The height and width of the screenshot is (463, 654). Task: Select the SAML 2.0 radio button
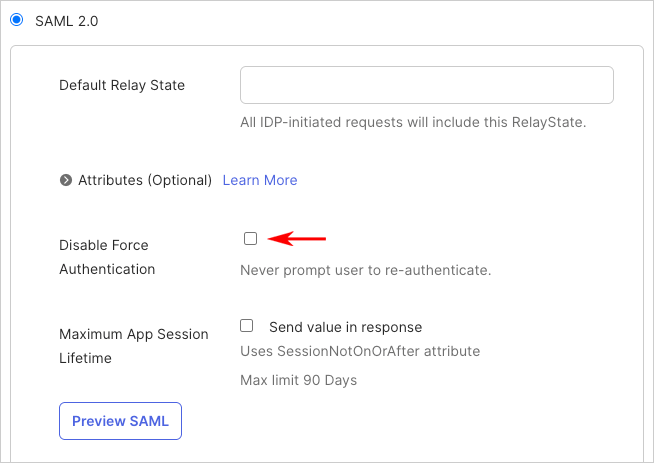17,19
